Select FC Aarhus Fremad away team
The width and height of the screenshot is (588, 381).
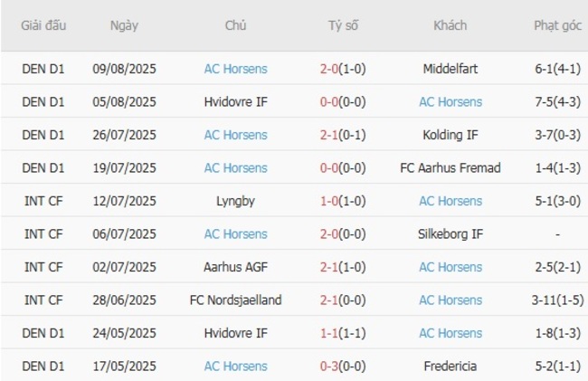[x=450, y=167]
